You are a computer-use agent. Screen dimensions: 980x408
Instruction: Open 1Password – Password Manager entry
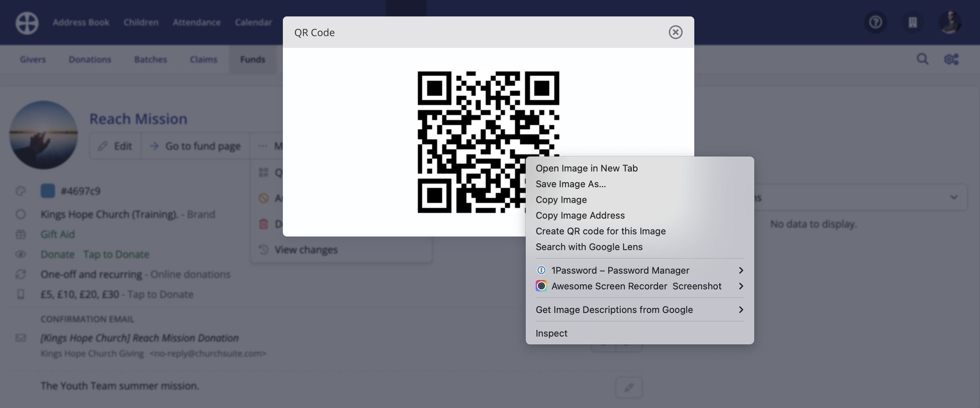pyautogui.click(x=640, y=270)
